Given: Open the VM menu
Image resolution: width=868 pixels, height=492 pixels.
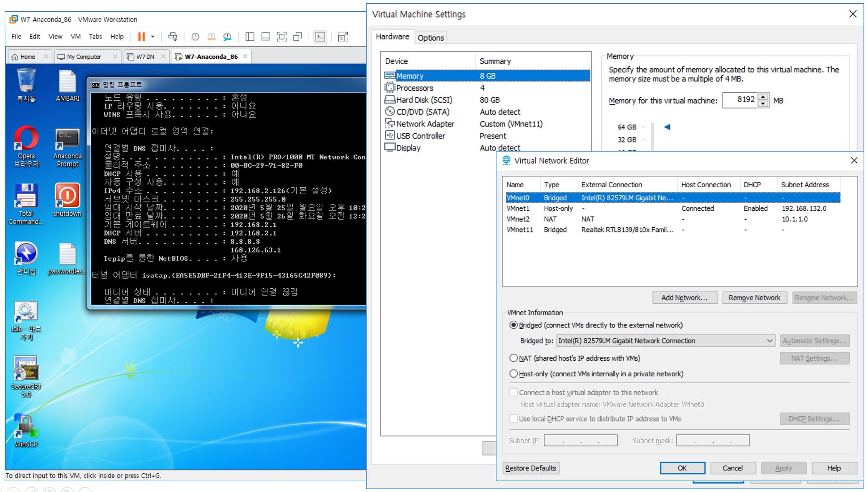Looking at the screenshot, I should click(76, 37).
